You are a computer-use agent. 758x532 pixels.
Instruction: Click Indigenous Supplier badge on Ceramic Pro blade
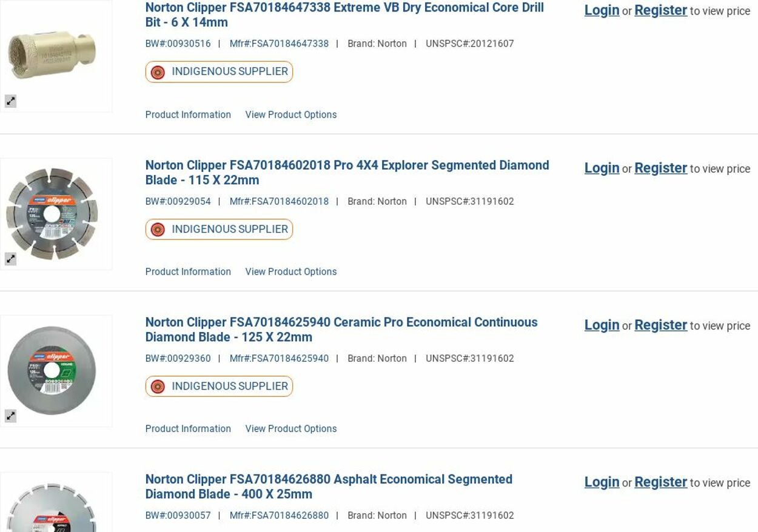click(x=219, y=387)
